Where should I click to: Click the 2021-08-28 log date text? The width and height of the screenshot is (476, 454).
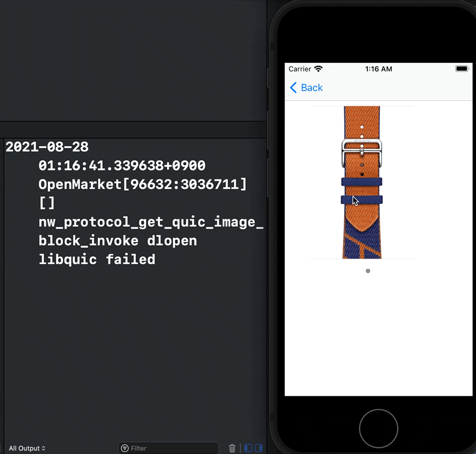(47, 147)
